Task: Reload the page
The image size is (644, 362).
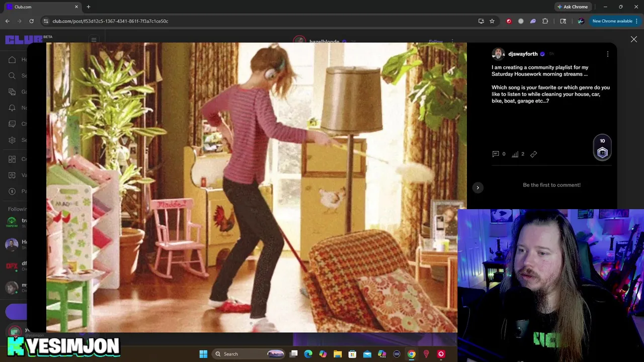Action: pos(31,21)
